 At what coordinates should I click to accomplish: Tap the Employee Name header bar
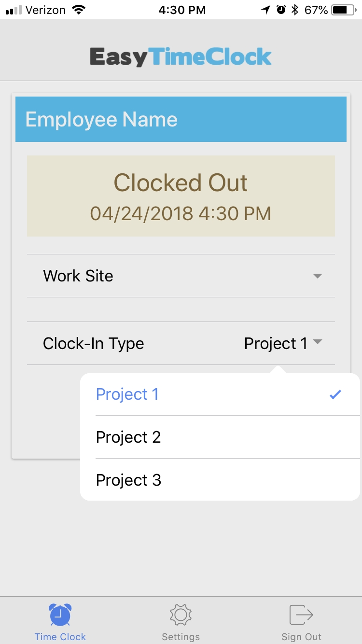pos(181,119)
